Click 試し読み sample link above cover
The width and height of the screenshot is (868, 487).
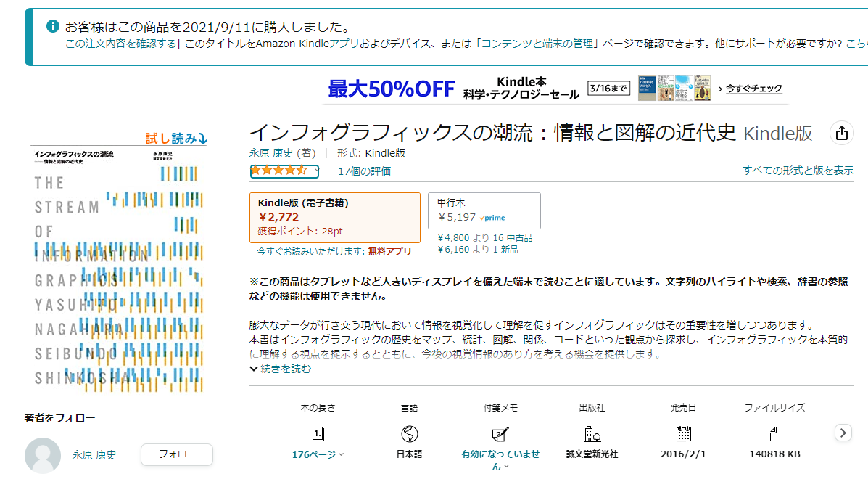(x=176, y=139)
